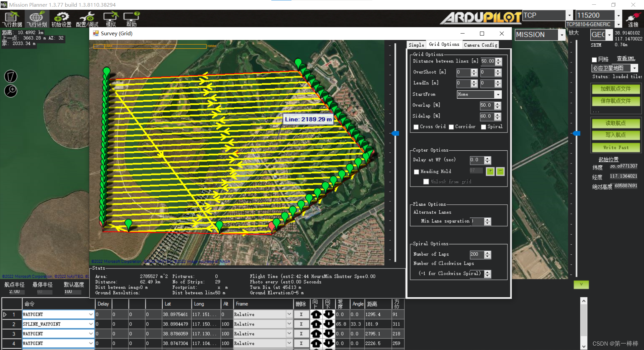
Task: Open Initial Setup (初始设置)
Action: [x=61, y=19]
